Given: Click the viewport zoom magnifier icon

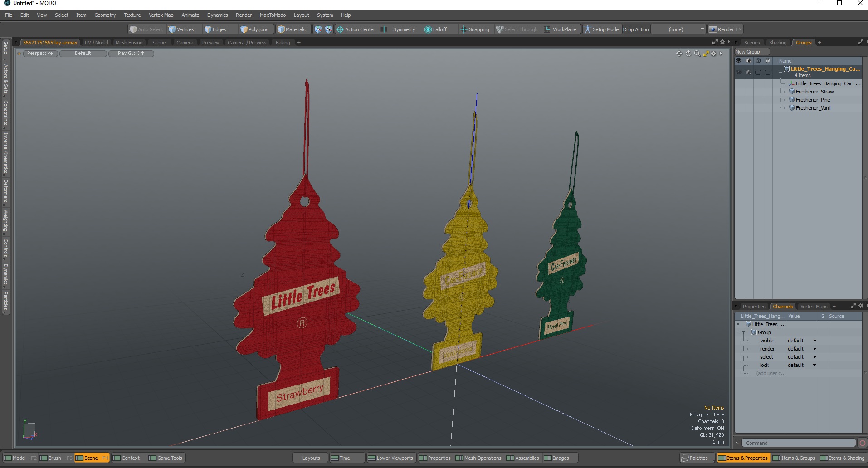Looking at the screenshot, I should pyautogui.click(x=697, y=54).
